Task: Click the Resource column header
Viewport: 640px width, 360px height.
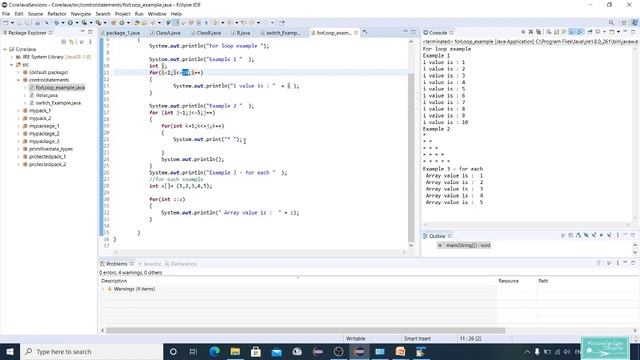Action: pyautogui.click(x=508, y=281)
